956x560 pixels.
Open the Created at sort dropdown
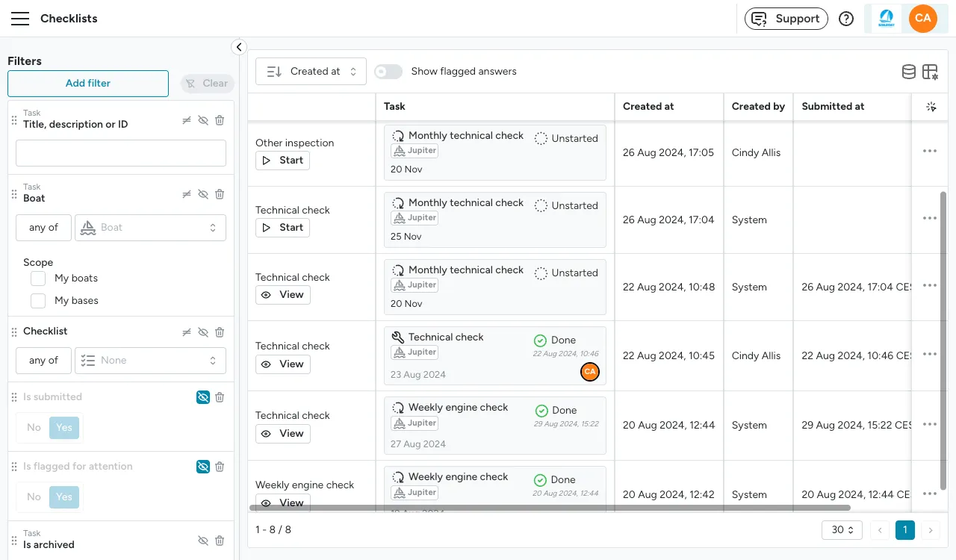[x=311, y=72]
